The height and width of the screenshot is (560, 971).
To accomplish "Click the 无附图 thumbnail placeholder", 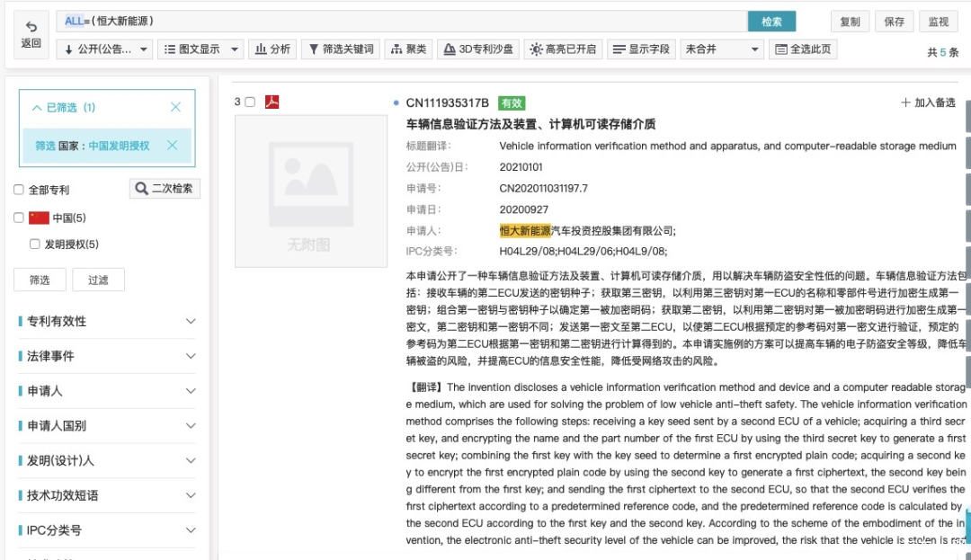I will tap(311, 191).
